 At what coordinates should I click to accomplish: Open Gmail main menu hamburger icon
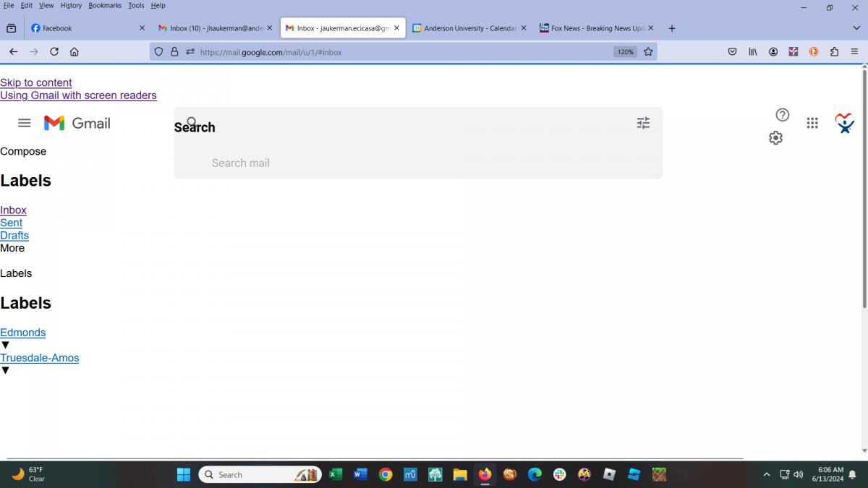(x=24, y=123)
